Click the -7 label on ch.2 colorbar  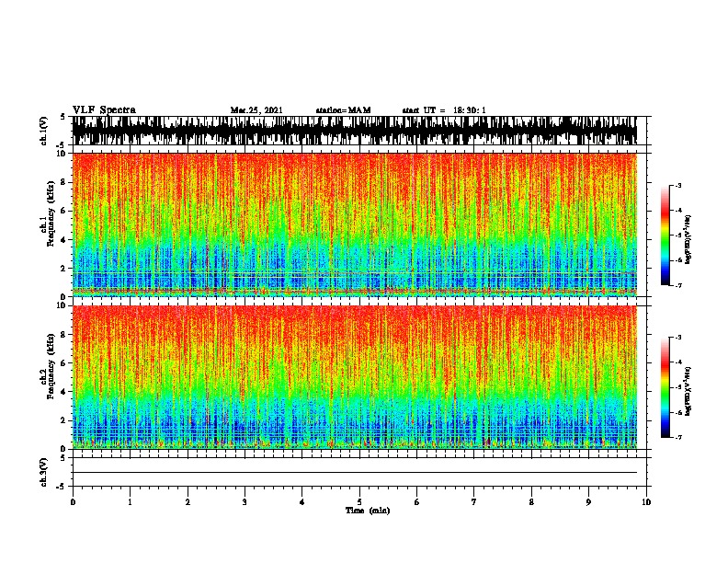click(677, 438)
